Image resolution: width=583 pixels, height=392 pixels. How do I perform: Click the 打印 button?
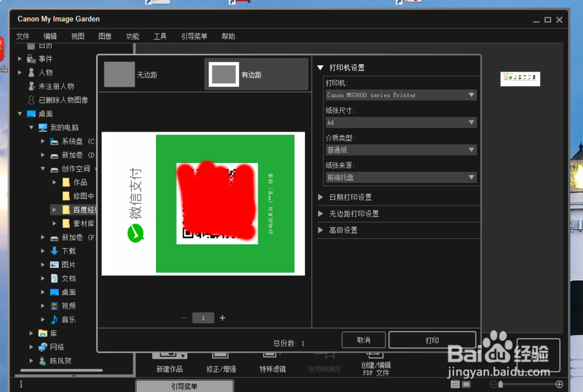coord(432,340)
